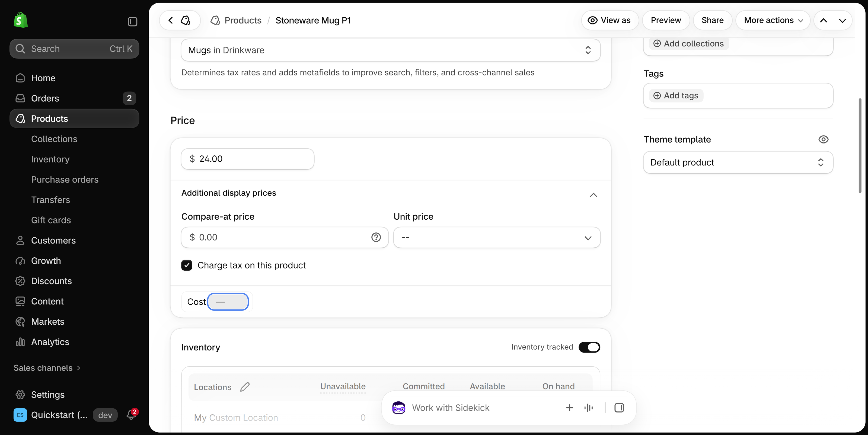Click Add tags button
This screenshot has height=435, width=868.
pos(676,96)
